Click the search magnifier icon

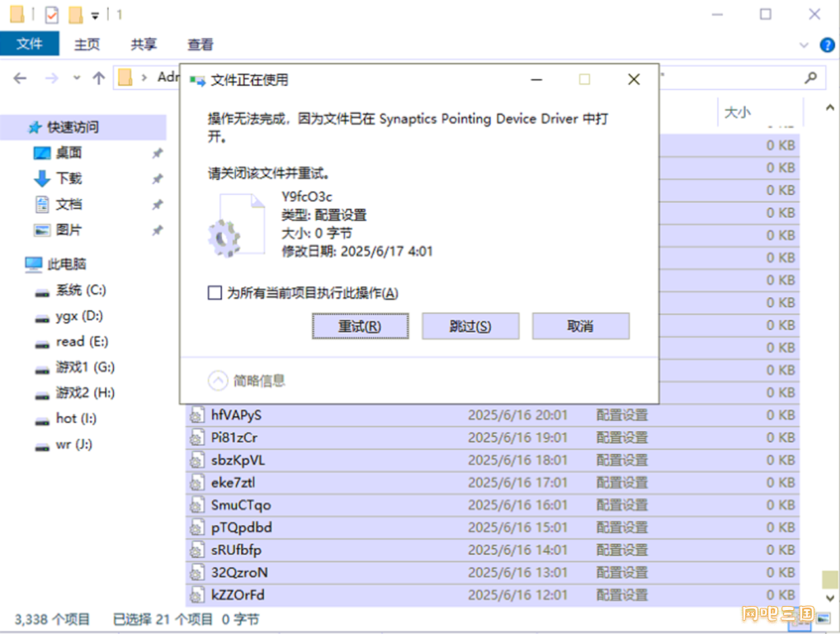coord(810,78)
